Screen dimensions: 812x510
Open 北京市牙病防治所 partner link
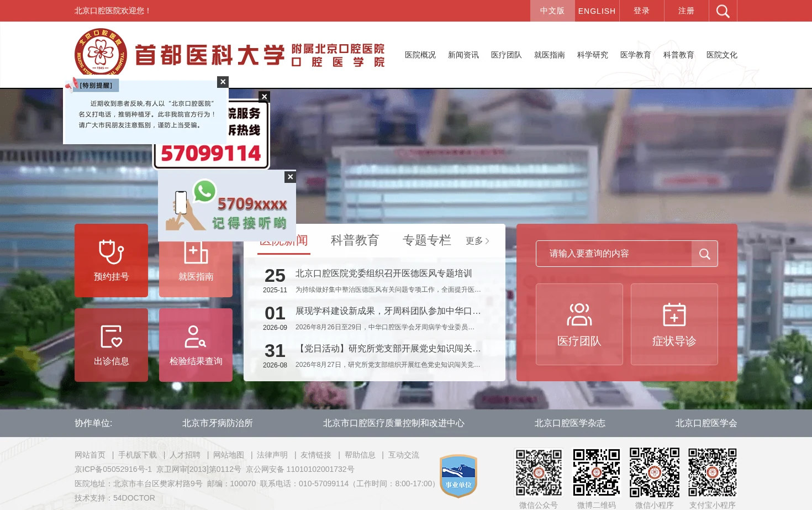pyautogui.click(x=218, y=423)
